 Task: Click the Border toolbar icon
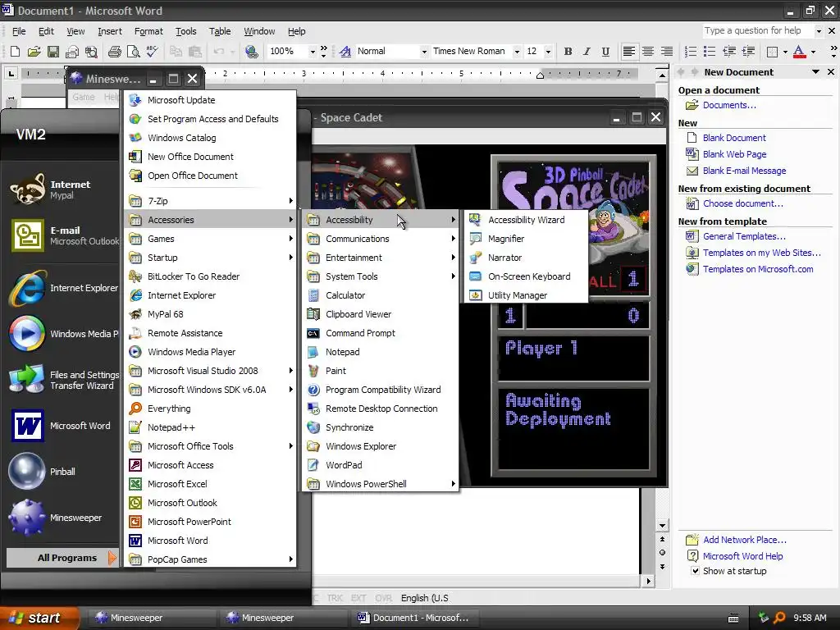772,52
